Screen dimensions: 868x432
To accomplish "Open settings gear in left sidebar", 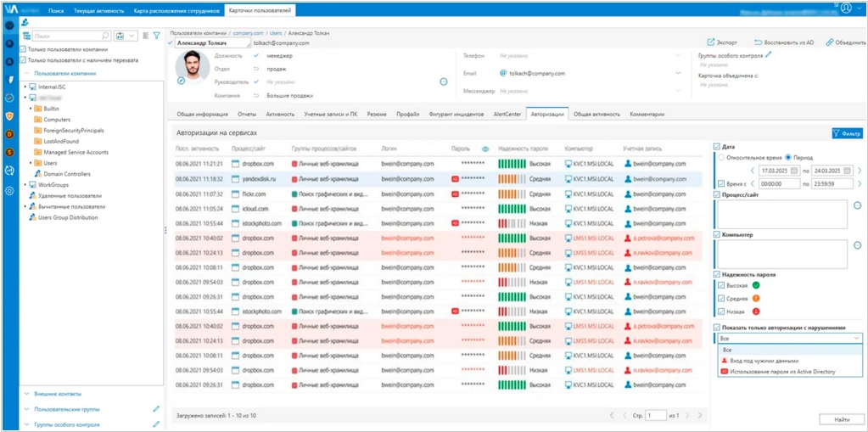I will point(9,191).
